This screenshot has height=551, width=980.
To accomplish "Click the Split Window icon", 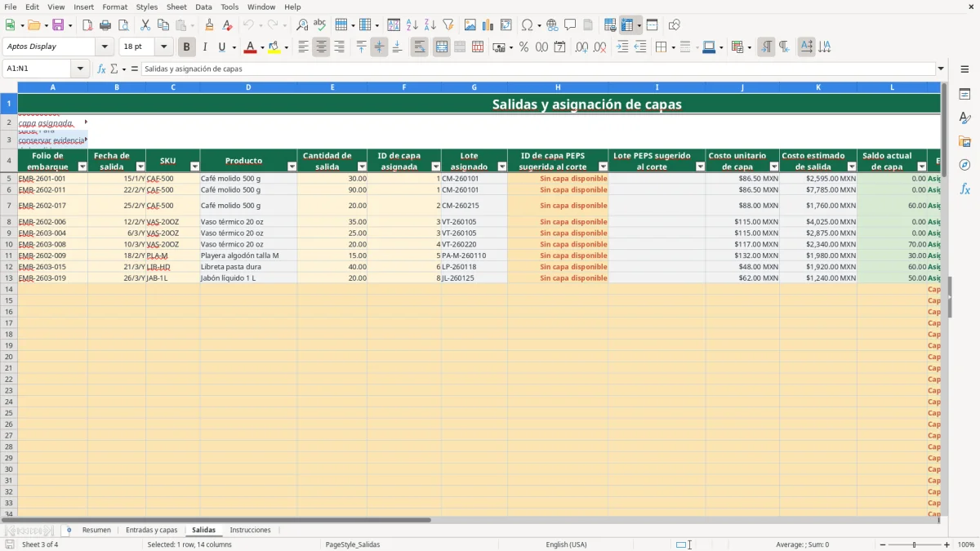I will pos(652,25).
